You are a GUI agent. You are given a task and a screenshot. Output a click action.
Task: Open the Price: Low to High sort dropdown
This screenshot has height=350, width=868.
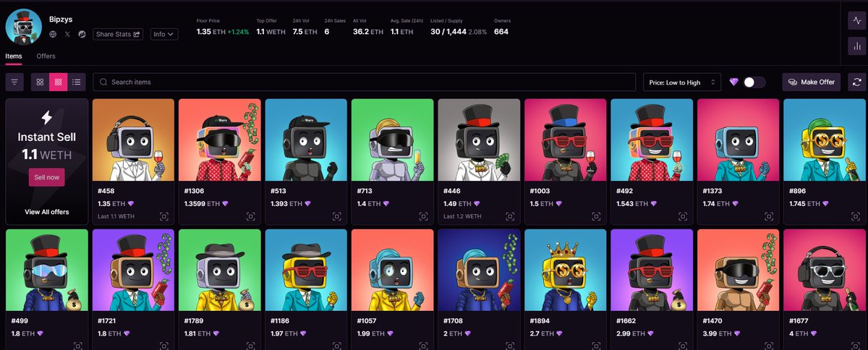682,82
